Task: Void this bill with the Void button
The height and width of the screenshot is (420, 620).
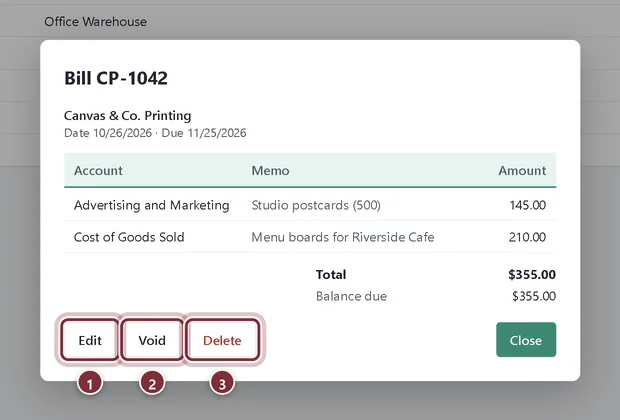Action: pyautogui.click(x=152, y=340)
